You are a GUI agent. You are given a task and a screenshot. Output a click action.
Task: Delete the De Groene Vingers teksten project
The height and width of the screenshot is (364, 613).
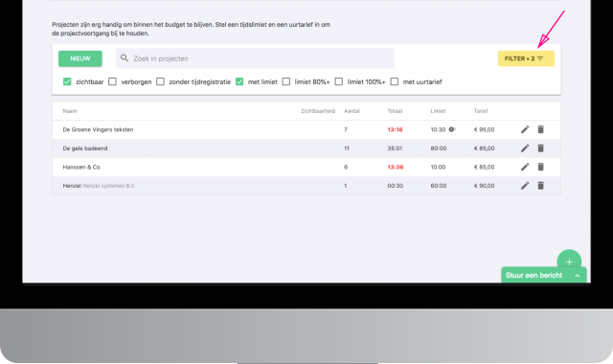coord(540,129)
